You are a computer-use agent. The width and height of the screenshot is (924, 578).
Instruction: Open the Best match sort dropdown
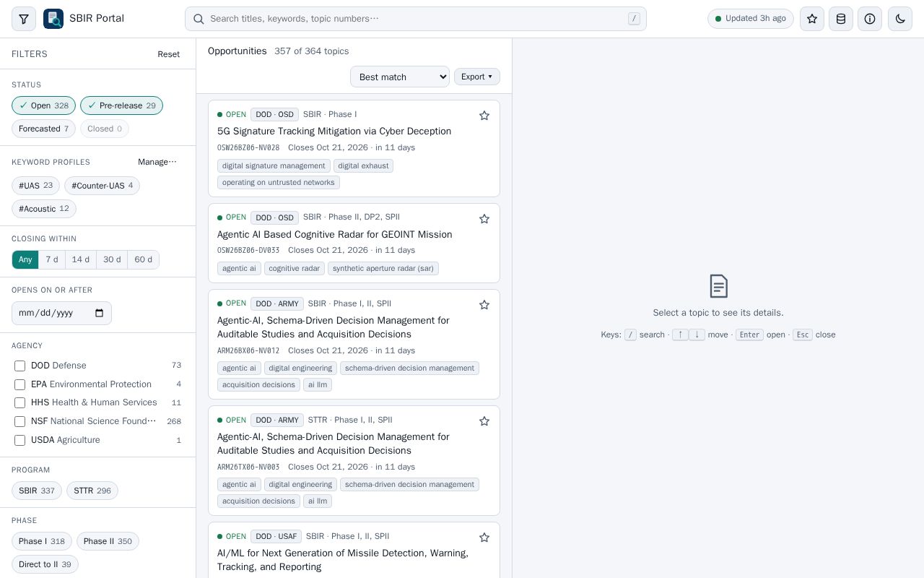400,77
